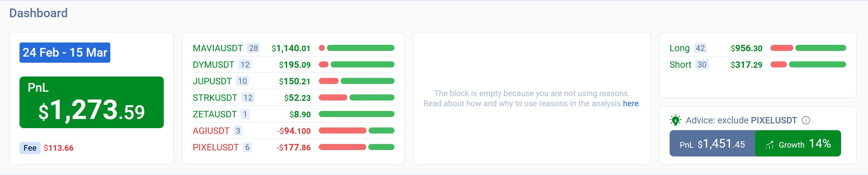The width and height of the screenshot is (868, 175).
Task: Click the MAVIAUSDT trade count badge 28
Action: coord(253,48)
